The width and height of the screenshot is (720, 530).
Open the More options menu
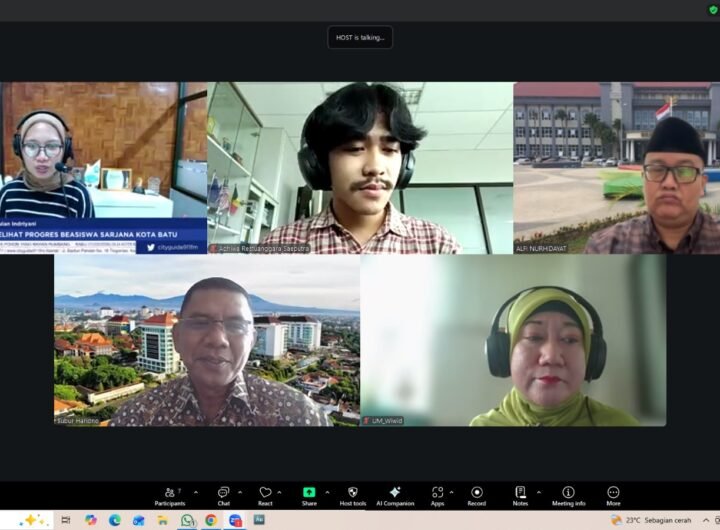(x=613, y=495)
